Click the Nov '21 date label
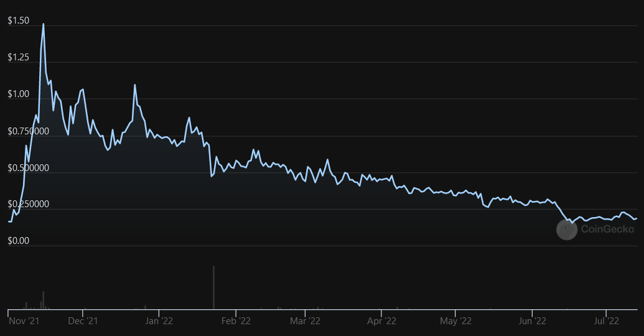The height and width of the screenshot is (336, 644). tap(24, 321)
